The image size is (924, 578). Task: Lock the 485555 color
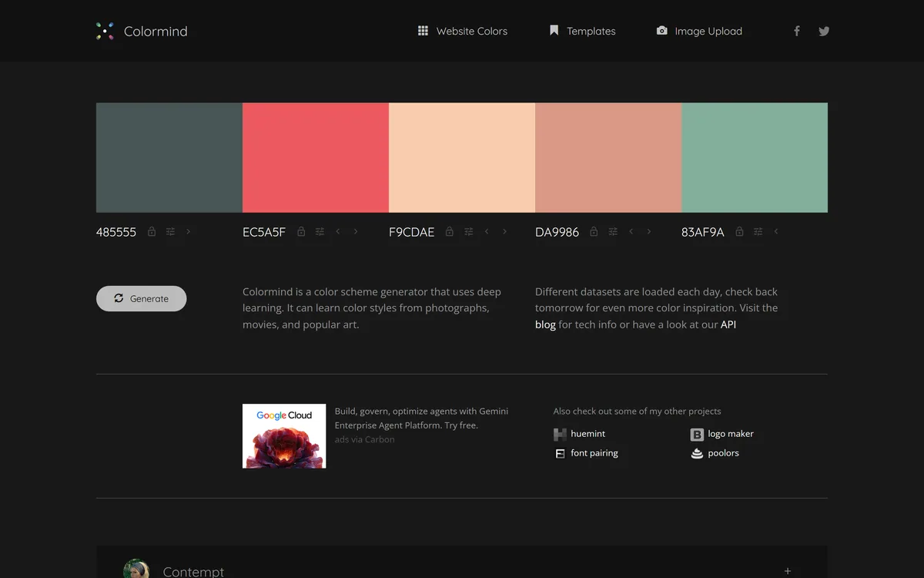152,231
